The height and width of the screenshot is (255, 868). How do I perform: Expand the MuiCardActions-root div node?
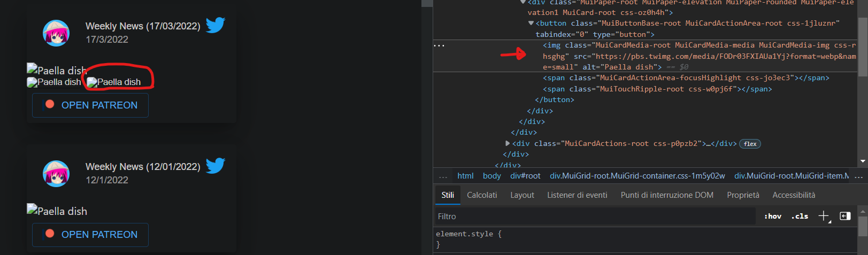(508, 143)
